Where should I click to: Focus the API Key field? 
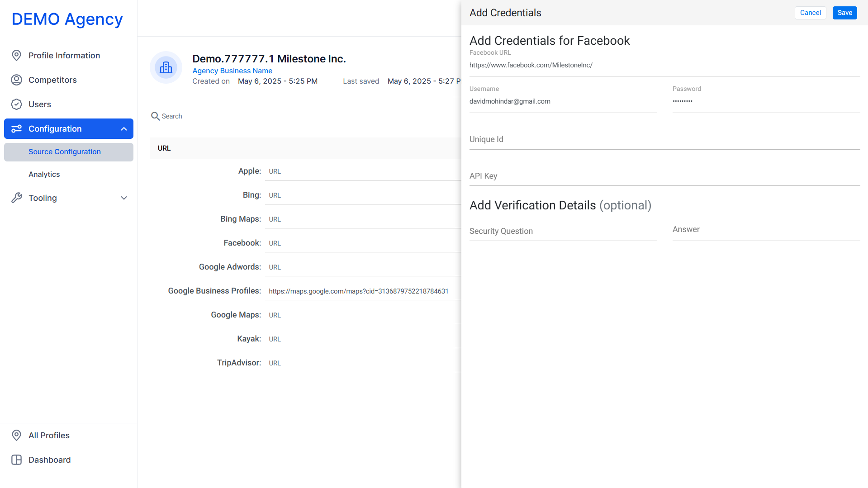[x=664, y=176]
